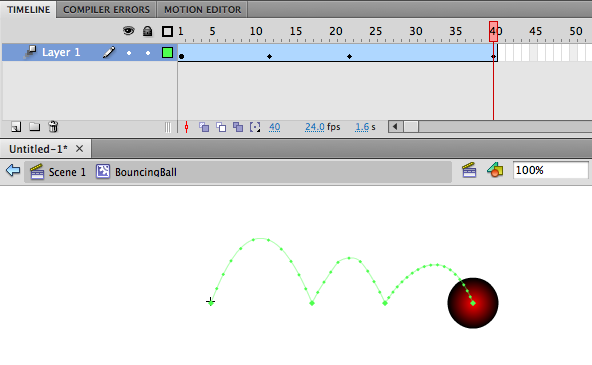The image size is (592, 365).
Task: Click the 100% stage zoom field
Action: click(x=550, y=170)
